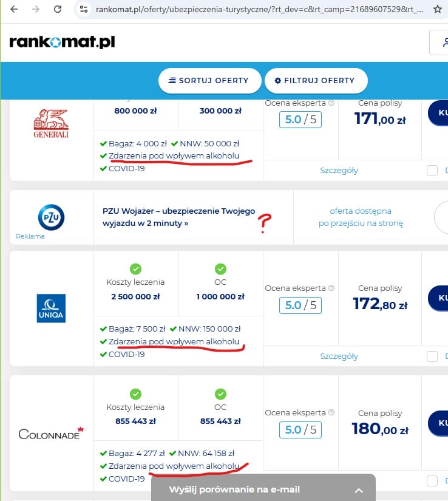The image size is (448, 501).
Task: Tick compare checkbox for Colonnade offer
Action: click(x=432, y=481)
